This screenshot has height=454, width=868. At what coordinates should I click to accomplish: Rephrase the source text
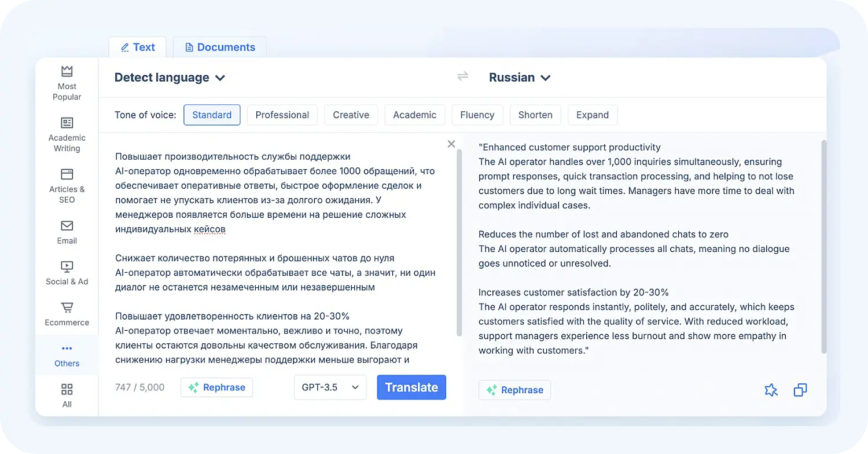pos(216,387)
